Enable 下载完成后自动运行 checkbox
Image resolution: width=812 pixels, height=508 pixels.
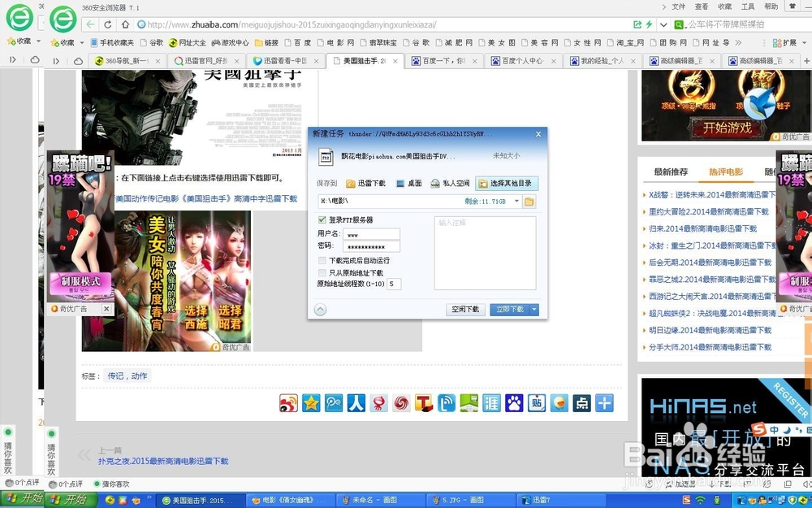322,260
